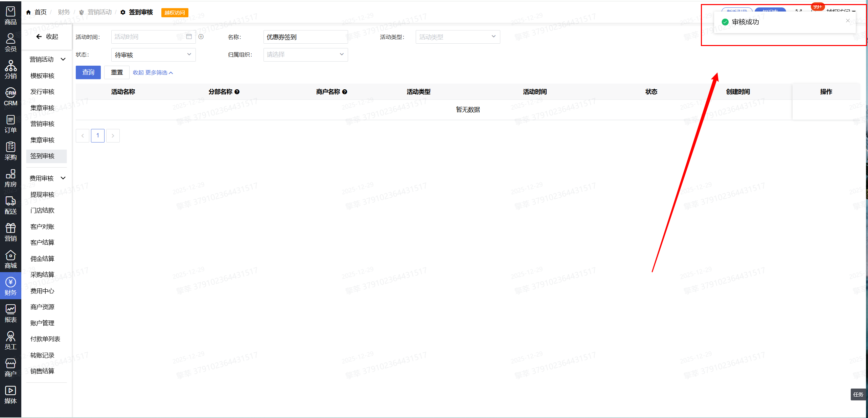
Task: Open the 报表 reports icon
Action: [10, 313]
